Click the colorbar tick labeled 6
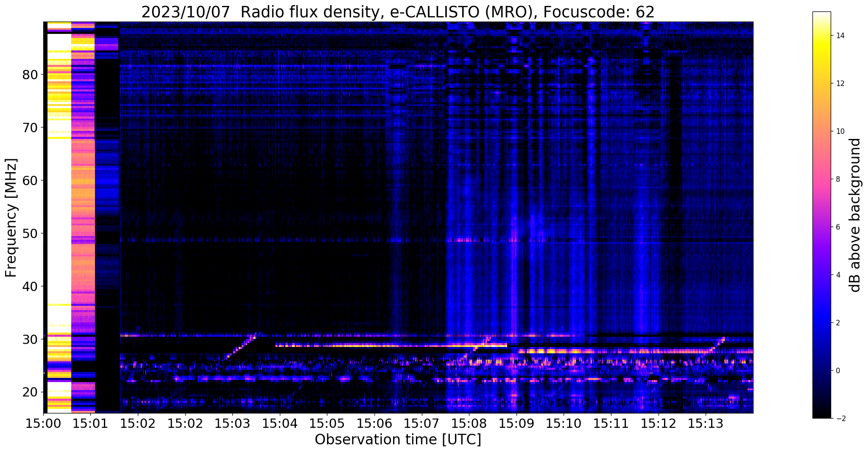868x452 pixels. 838,227
